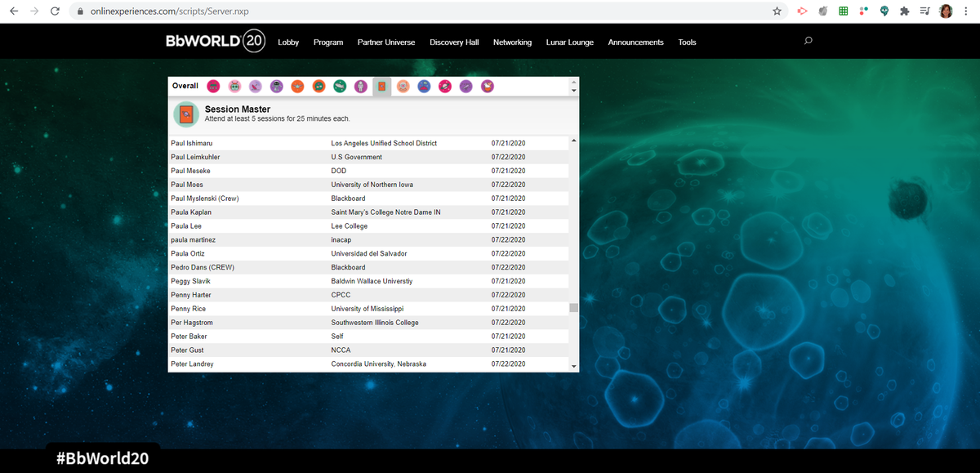Select the peach-colored badge after the notebook
The width and height of the screenshot is (980, 473).
403,86
